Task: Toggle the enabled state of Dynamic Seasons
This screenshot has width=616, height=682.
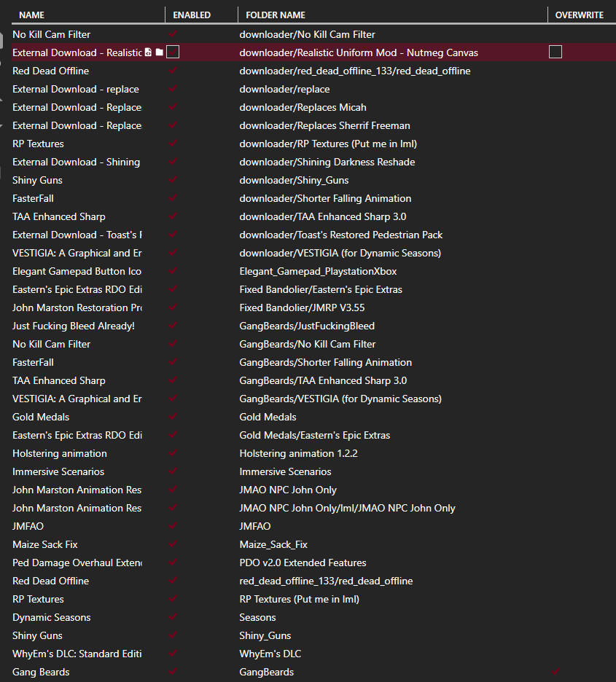Action: click(173, 617)
